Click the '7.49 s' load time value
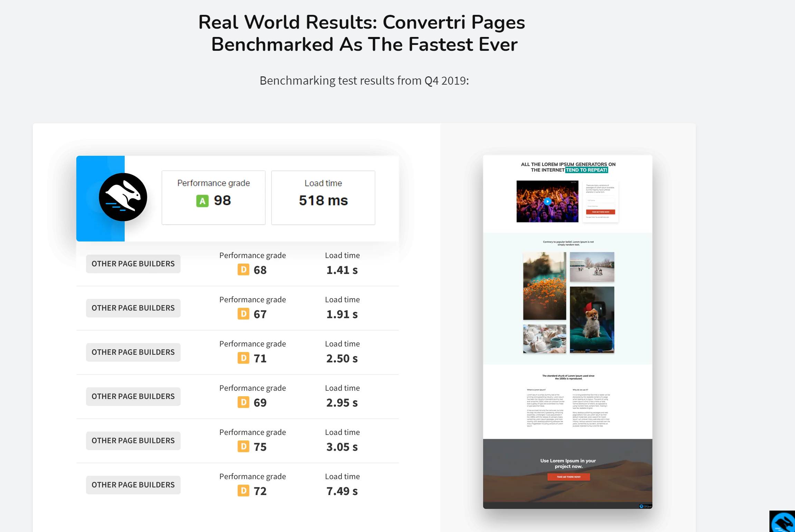The height and width of the screenshot is (532, 795). (342, 491)
